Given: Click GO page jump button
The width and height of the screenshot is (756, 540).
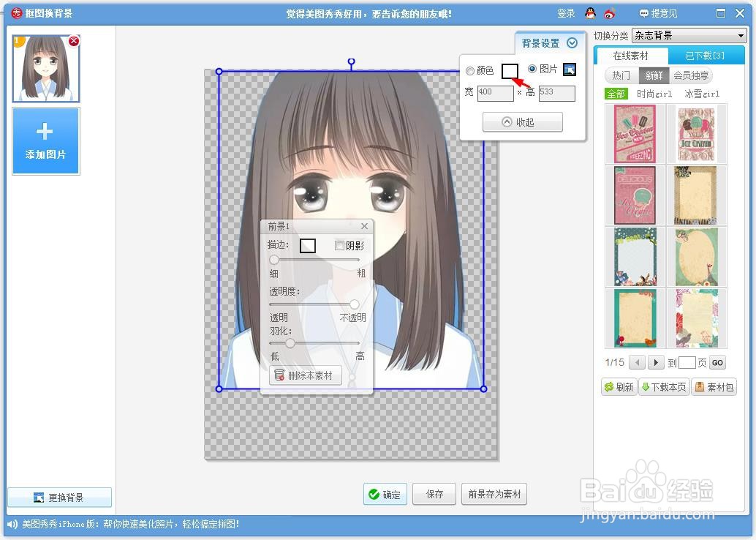Looking at the screenshot, I should (x=717, y=363).
